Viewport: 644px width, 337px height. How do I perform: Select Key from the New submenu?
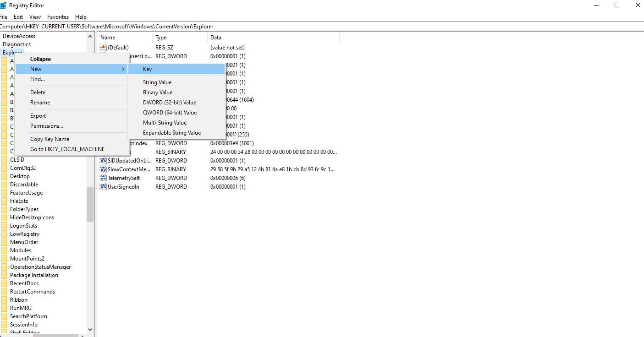pyautogui.click(x=147, y=69)
